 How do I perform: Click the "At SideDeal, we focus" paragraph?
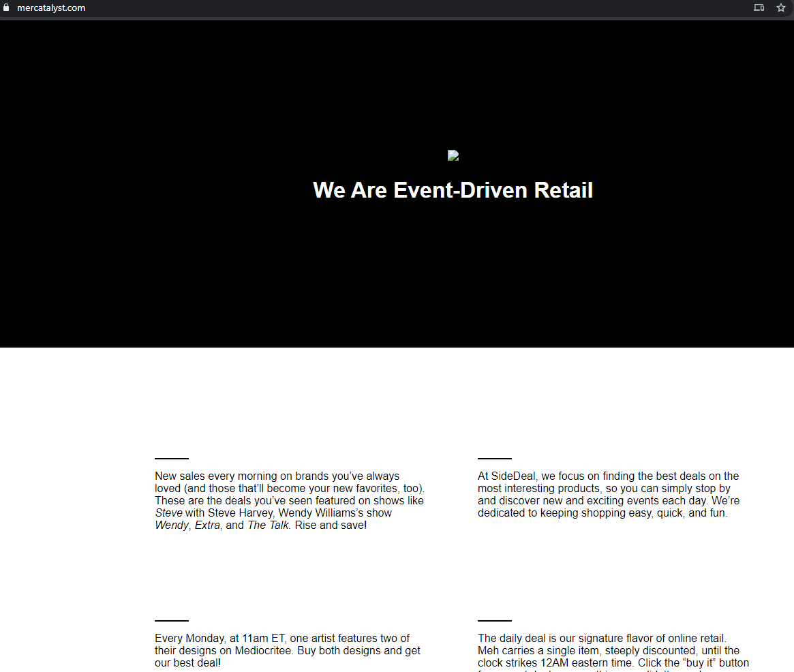[x=608, y=494]
